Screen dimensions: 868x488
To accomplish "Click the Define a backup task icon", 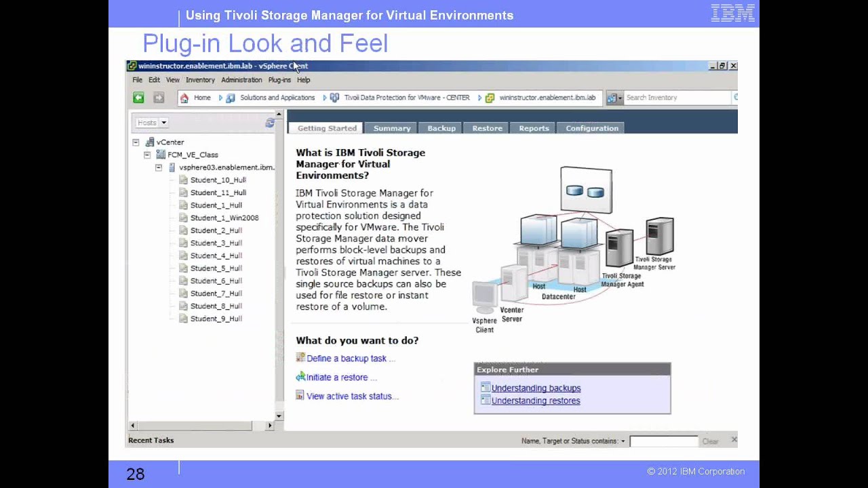I will 300,358.
